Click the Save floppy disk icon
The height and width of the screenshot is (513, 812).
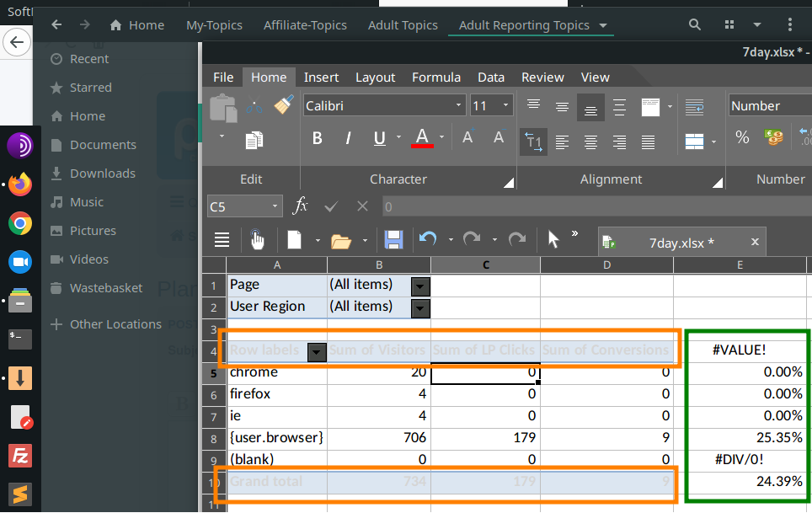pyautogui.click(x=393, y=240)
